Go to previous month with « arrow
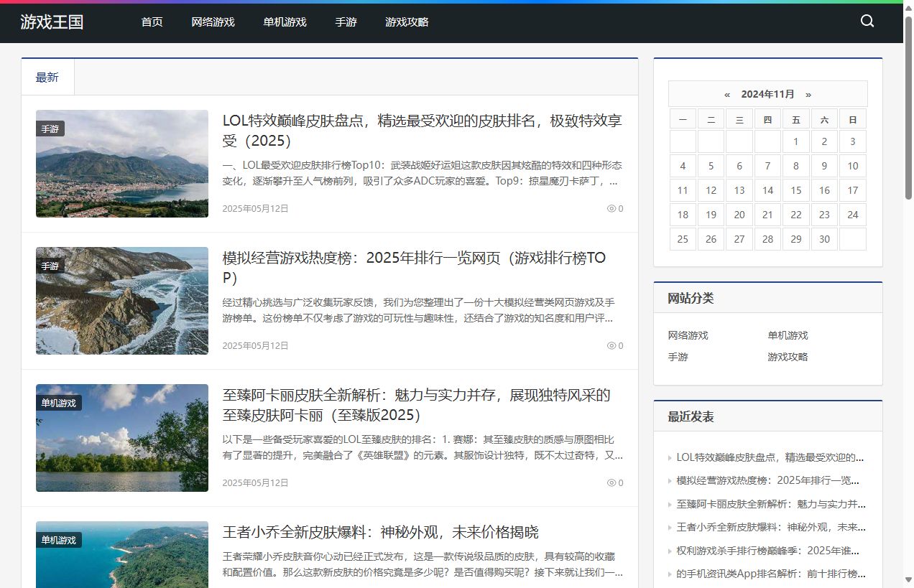914x588 pixels. click(726, 94)
